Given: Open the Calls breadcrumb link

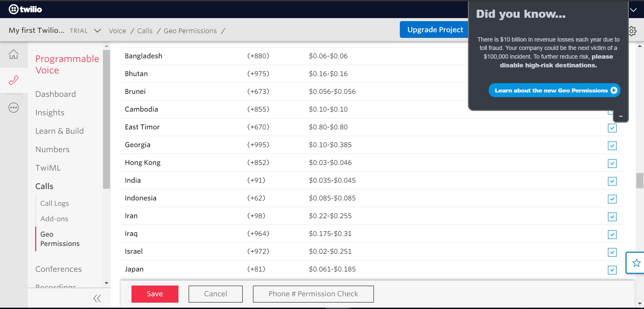Looking at the screenshot, I should (x=145, y=30).
